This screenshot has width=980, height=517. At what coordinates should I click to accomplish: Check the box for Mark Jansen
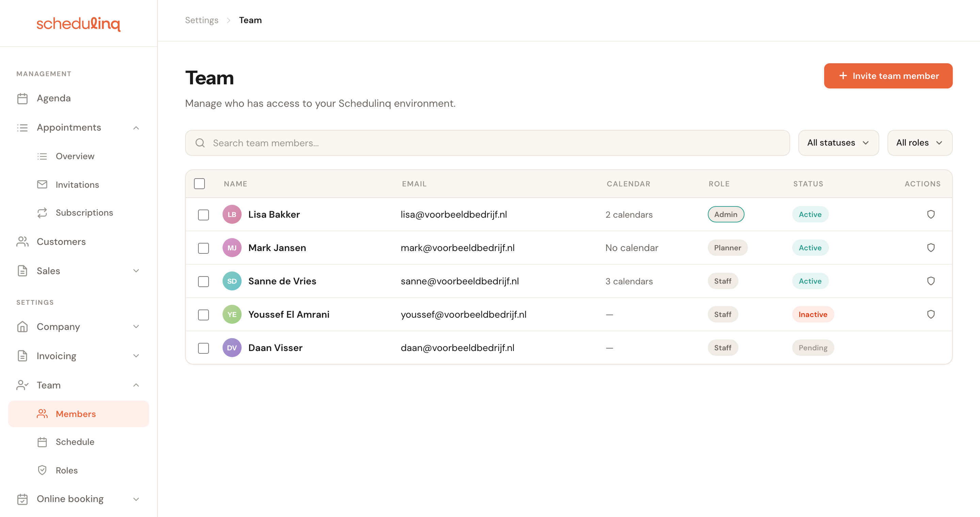click(x=203, y=248)
